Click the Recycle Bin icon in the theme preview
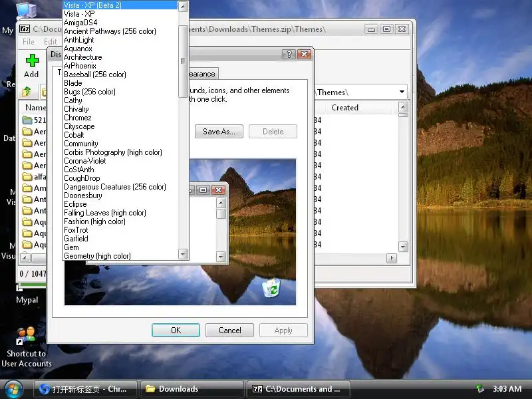 tap(271, 288)
